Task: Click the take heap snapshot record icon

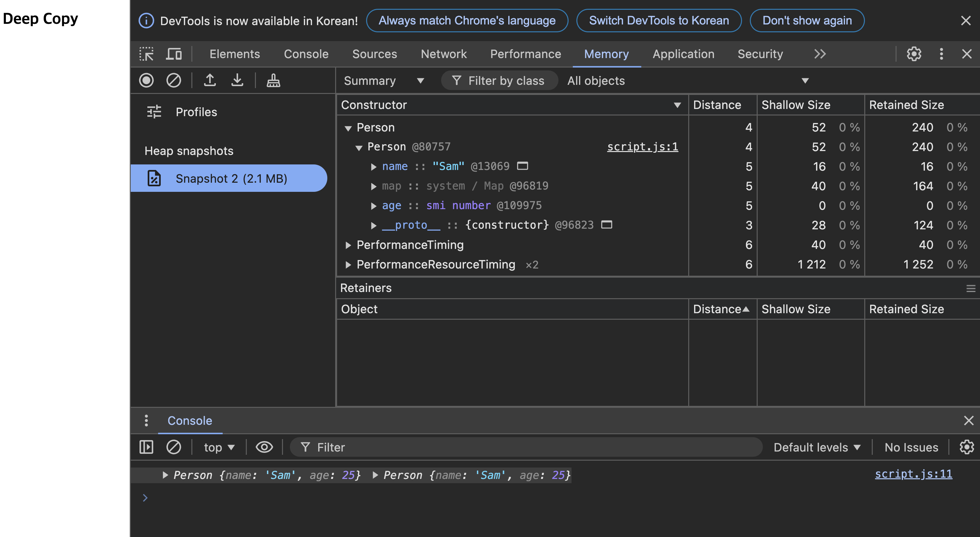Action: (x=146, y=80)
